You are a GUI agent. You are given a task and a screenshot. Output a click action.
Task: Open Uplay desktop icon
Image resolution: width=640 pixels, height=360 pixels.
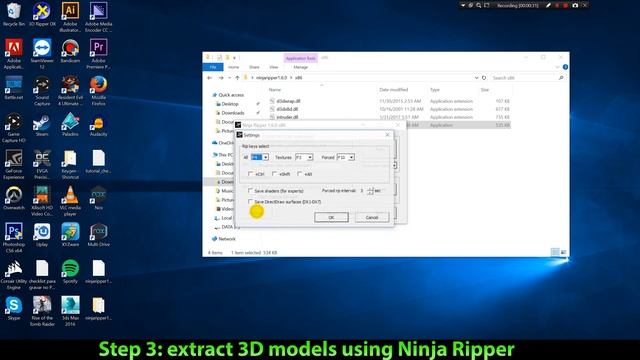[42, 235]
